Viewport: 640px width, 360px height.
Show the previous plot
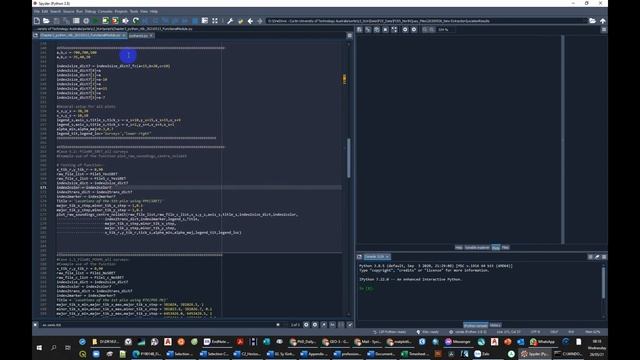[x=405, y=29]
